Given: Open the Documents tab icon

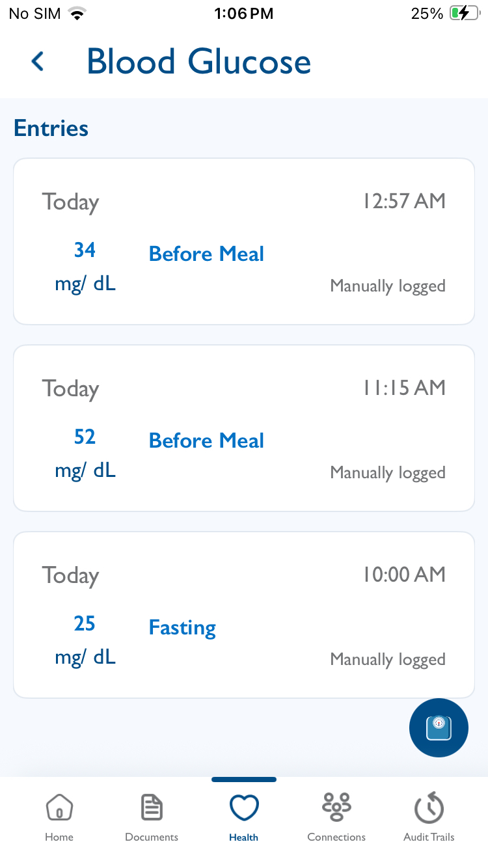Looking at the screenshot, I should [x=152, y=808].
